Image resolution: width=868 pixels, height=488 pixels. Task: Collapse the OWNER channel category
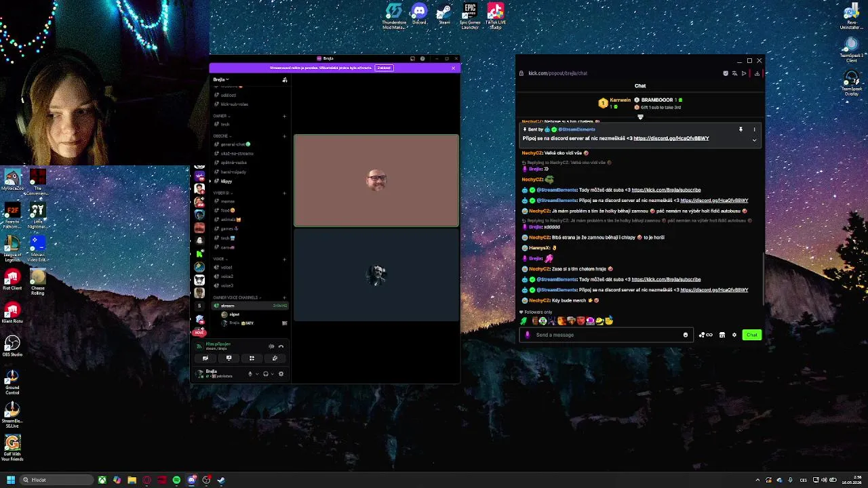222,116
